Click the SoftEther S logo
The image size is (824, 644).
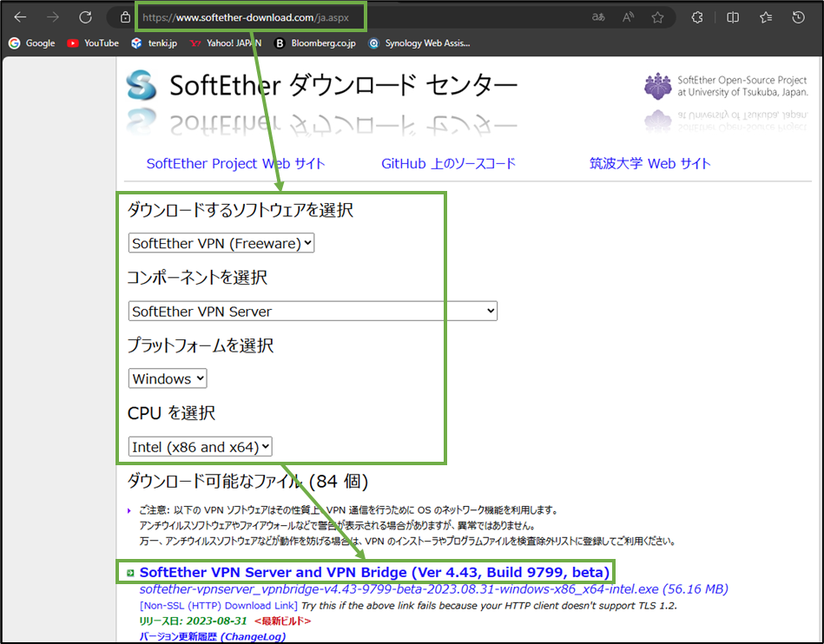click(142, 85)
